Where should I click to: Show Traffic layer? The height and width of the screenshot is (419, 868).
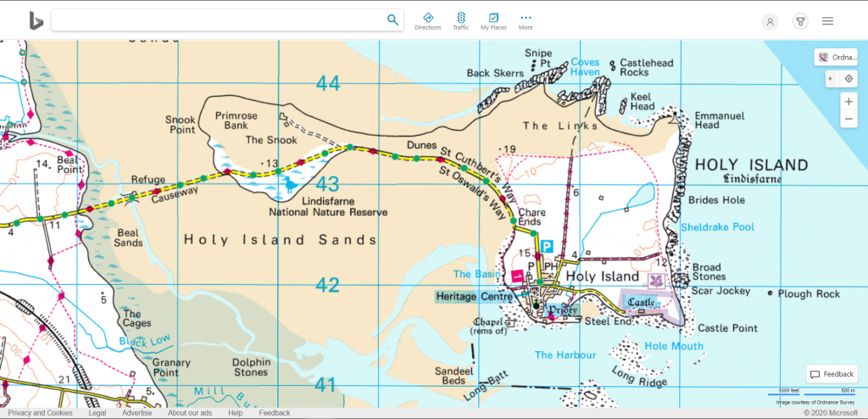tap(460, 21)
